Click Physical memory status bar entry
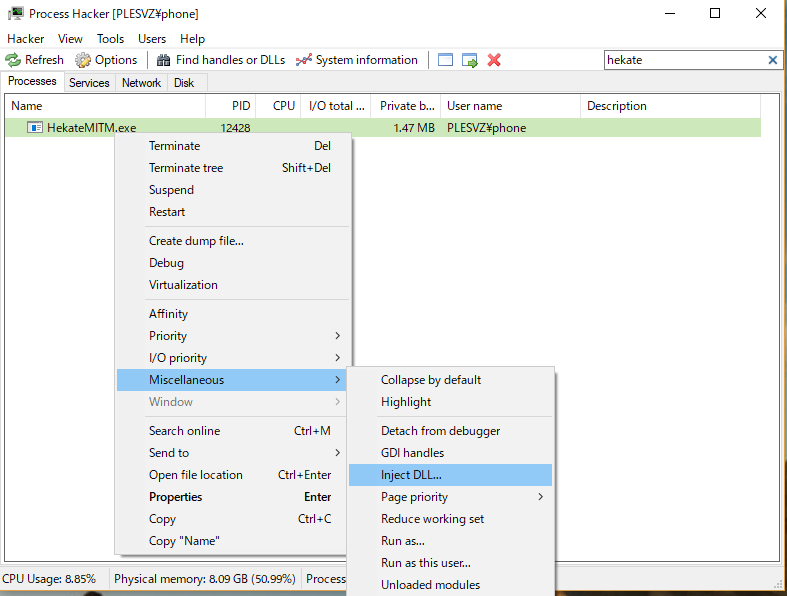Viewport: 787px width, 596px height. coord(205,579)
